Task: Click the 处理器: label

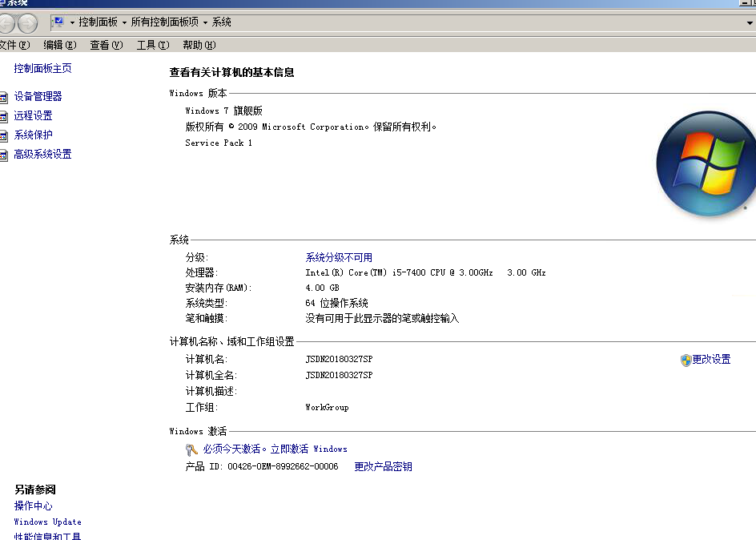Action: (x=202, y=273)
